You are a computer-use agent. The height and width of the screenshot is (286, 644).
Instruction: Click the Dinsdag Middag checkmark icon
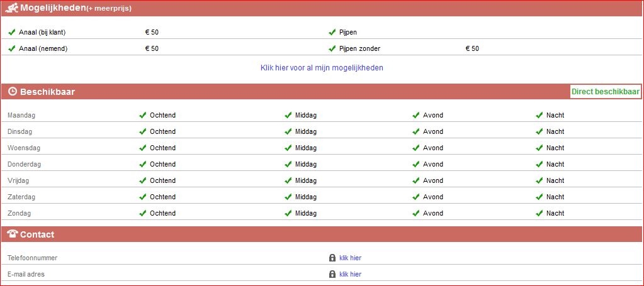tap(288, 132)
